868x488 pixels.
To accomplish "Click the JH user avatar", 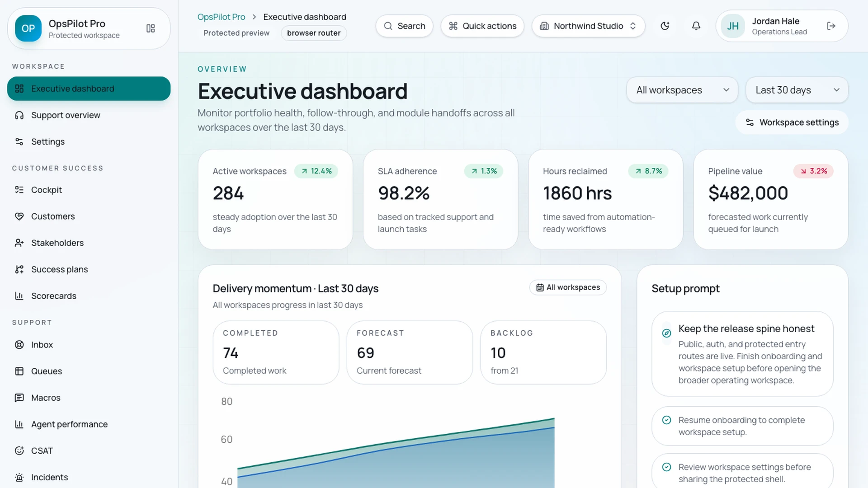I will [733, 26].
